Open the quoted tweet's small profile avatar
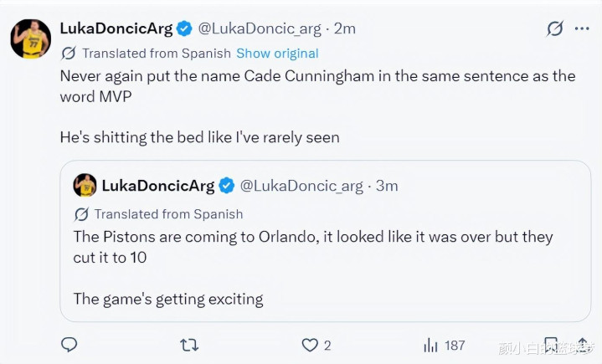602x364 pixels. pyautogui.click(x=85, y=185)
